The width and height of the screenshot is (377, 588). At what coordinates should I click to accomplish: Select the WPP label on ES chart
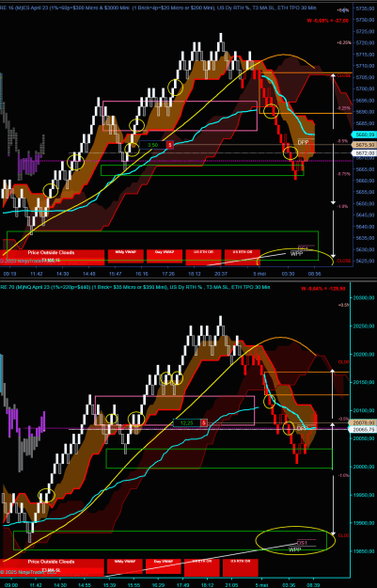click(296, 253)
